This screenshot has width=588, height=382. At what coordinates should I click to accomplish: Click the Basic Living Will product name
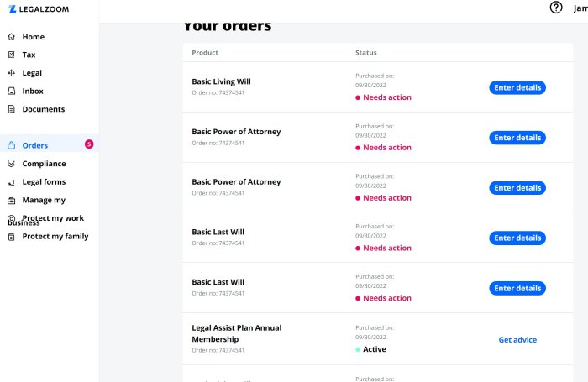pyautogui.click(x=221, y=81)
